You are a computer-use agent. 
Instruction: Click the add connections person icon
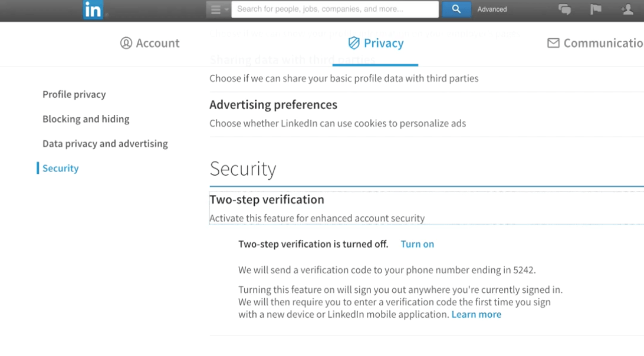pyautogui.click(x=627, y=9)
